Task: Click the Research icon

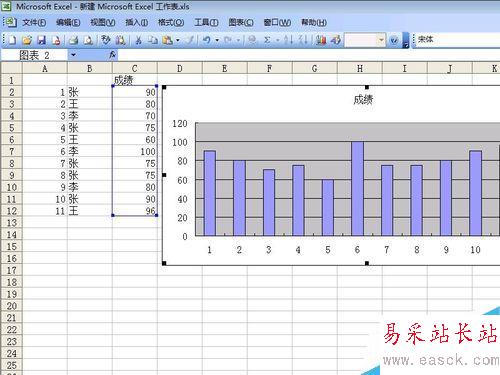Action: (x=120, y=40)
